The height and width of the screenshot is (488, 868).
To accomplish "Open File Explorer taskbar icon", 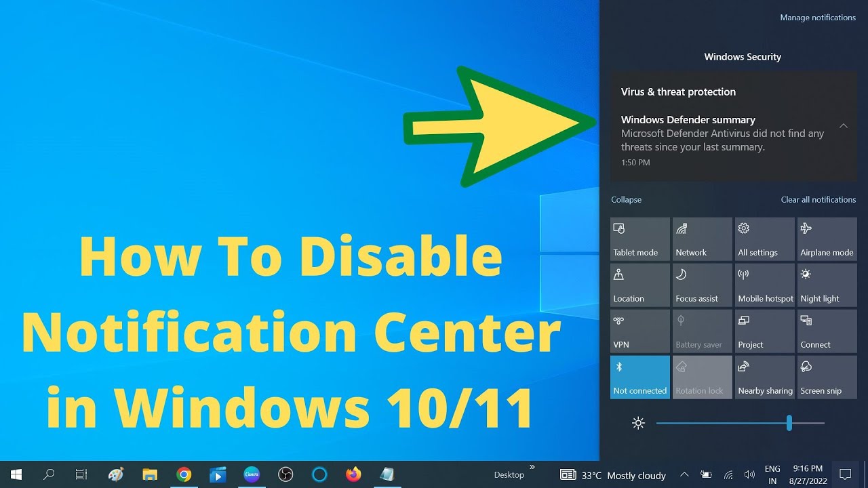I will [150, 474].
